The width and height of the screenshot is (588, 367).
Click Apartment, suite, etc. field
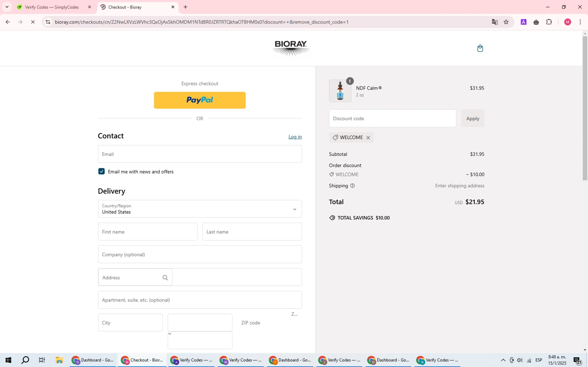200,300
